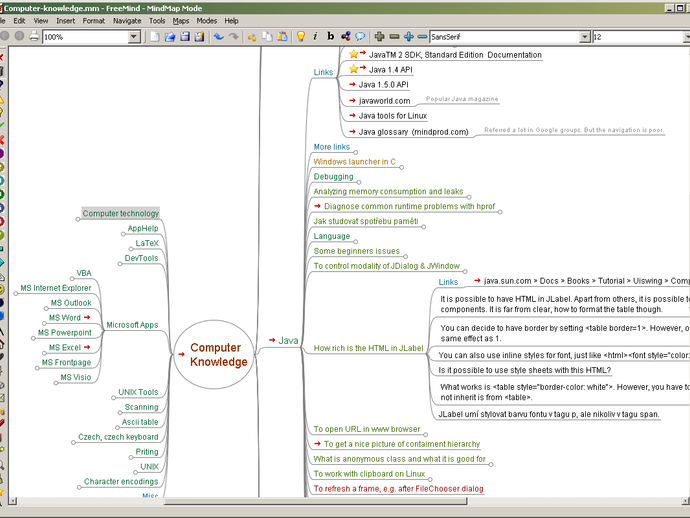Add a cloud with the blue cloud icon
The height and width of the screenshot is (518, 690).
(360, 37)
